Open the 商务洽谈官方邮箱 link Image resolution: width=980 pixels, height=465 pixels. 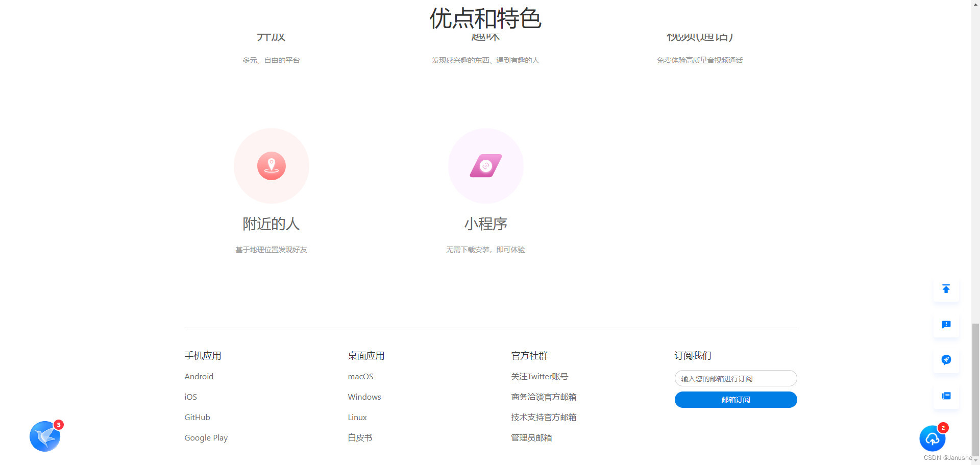tap(544, 397)
